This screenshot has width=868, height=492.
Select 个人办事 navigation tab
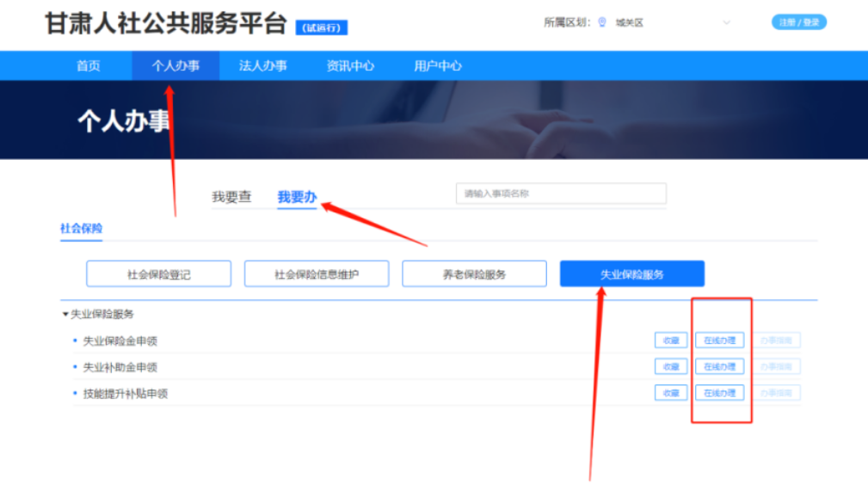point(175,66)
